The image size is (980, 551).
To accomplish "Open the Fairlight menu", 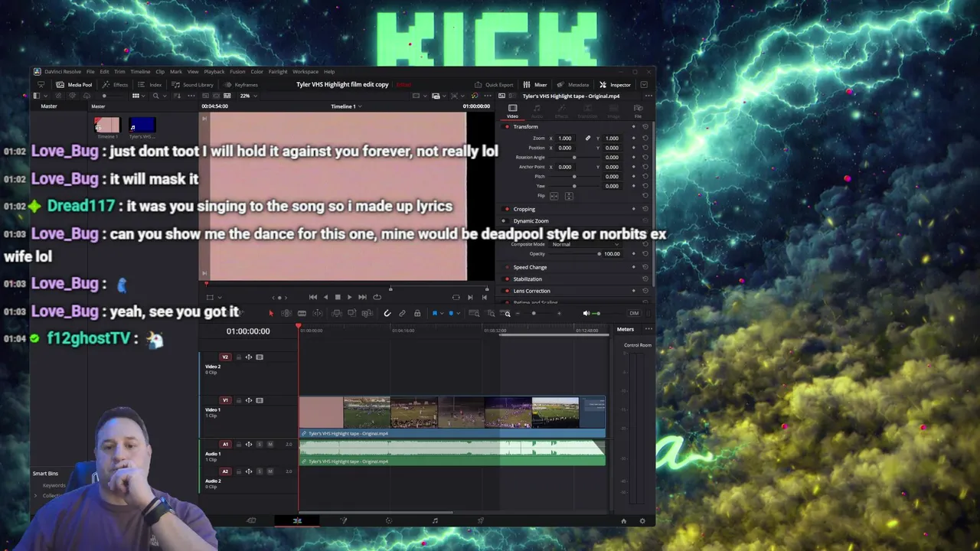I will [x=278, y=72].
